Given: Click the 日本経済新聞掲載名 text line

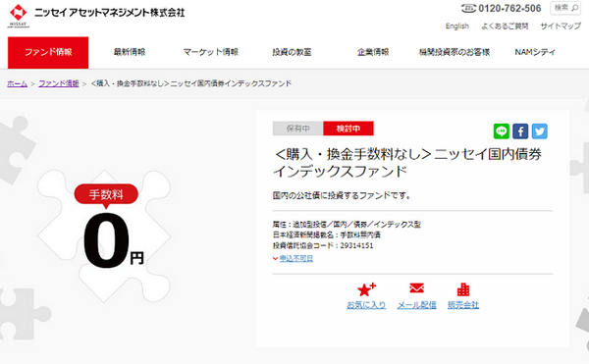Looking at the screenshot, I should coord(327,234).
